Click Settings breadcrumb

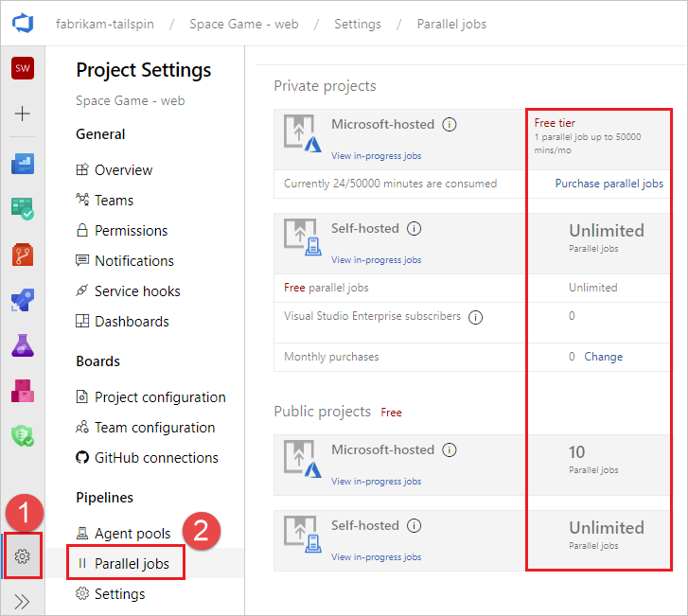tap(358, 25)
